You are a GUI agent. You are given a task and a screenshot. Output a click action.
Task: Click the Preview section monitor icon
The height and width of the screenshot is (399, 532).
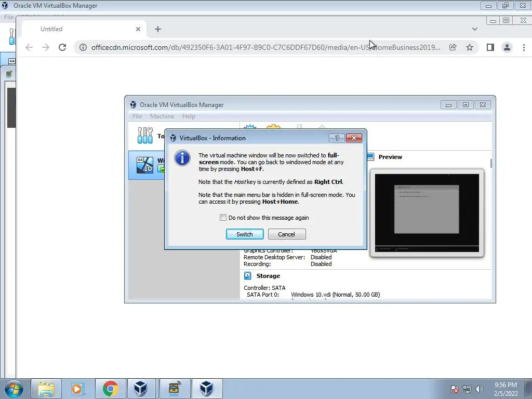point(370,157)
